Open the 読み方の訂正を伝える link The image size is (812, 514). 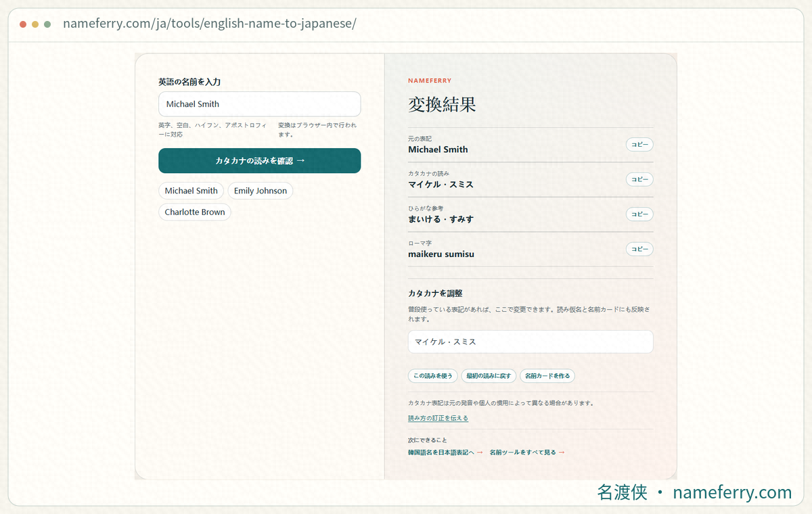438,419
